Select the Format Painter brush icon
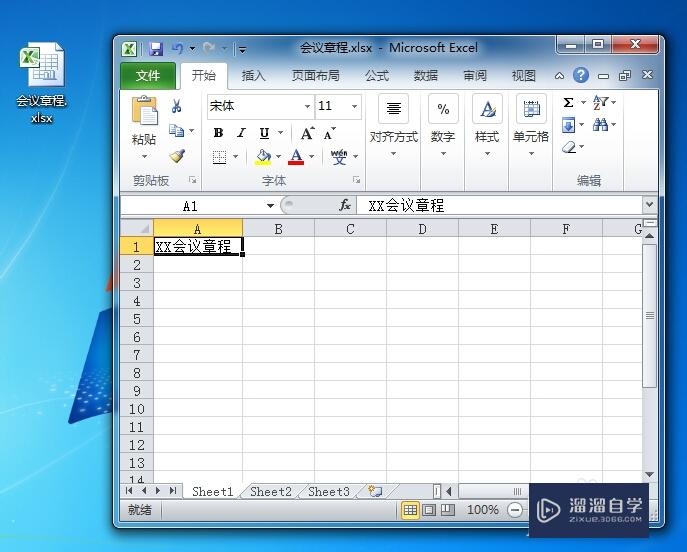 click(x=177, y=156)
